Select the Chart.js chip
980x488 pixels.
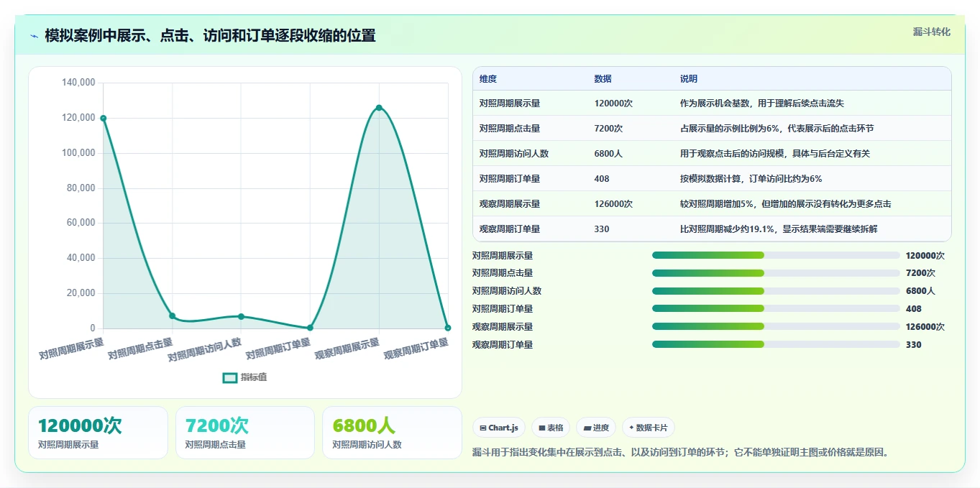click(499, 428)
